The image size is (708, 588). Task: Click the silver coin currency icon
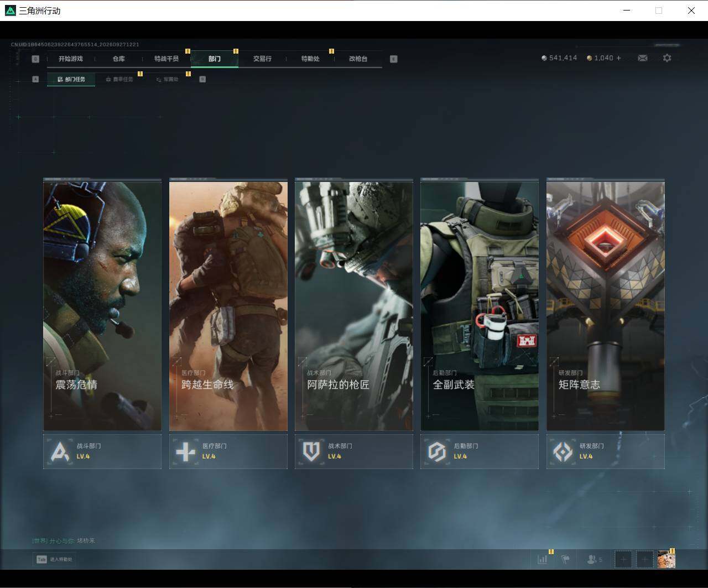point(544,58)
